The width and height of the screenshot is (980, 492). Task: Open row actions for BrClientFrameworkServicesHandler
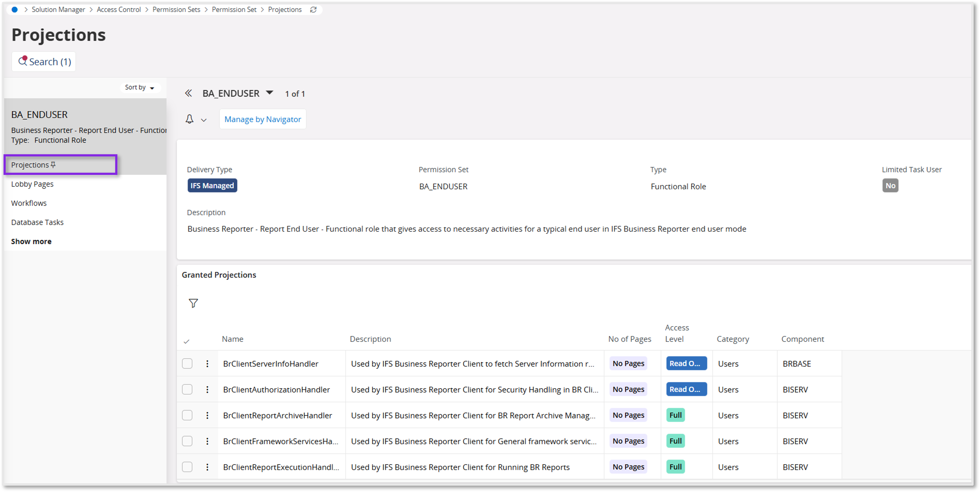[207, 441]
